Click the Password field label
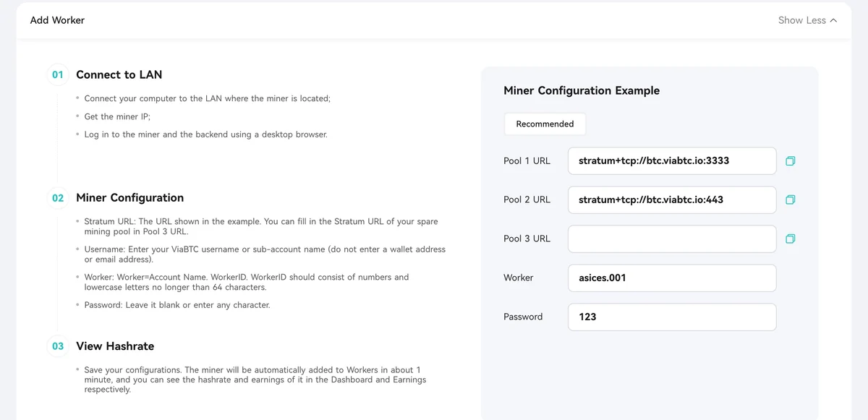 (523, 317)
